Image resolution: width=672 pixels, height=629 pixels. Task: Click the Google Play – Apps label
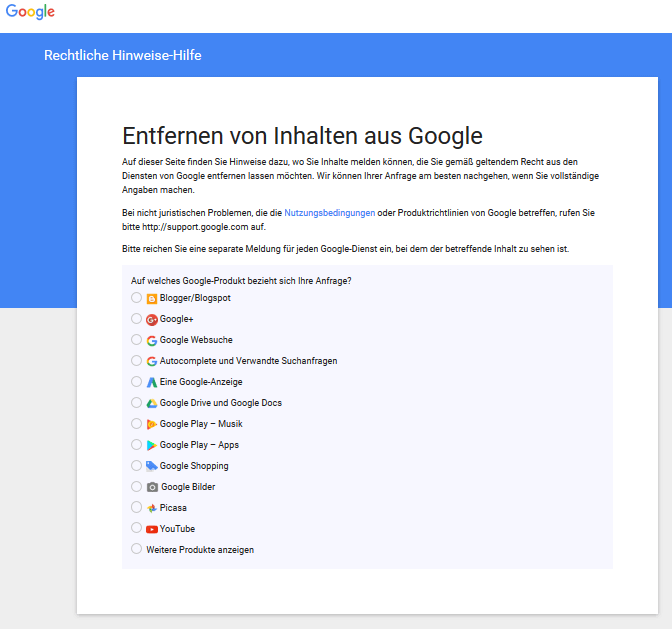(x=199, y=445)
